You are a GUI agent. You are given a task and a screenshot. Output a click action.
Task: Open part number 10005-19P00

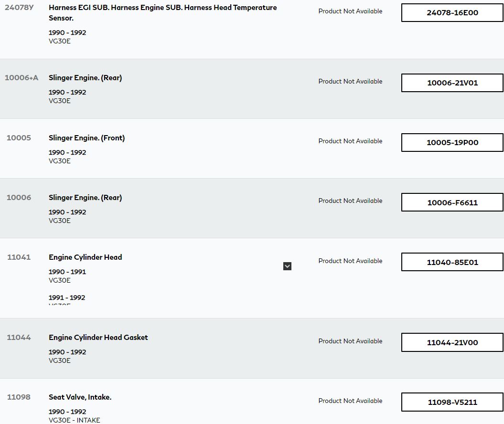(452, 142)
